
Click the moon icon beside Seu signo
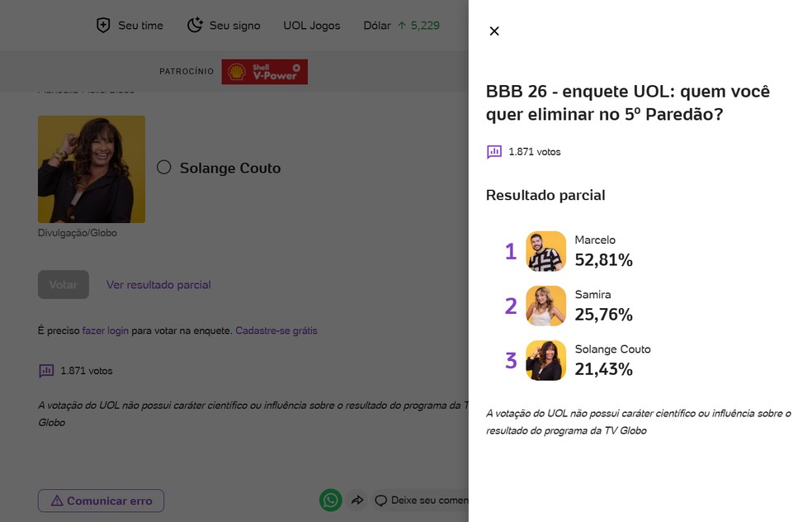click(x=195, y=25)
